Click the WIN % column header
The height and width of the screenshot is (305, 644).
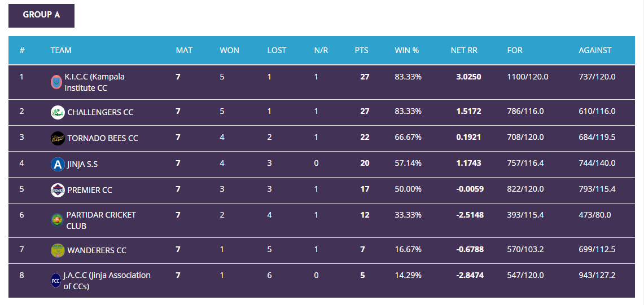click(406, 50)
